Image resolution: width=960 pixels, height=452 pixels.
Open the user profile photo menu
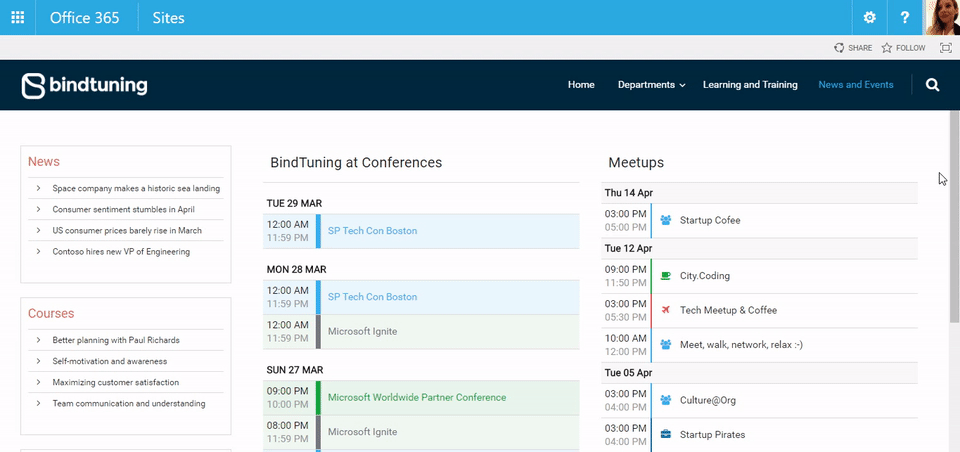tap(942, 17)
